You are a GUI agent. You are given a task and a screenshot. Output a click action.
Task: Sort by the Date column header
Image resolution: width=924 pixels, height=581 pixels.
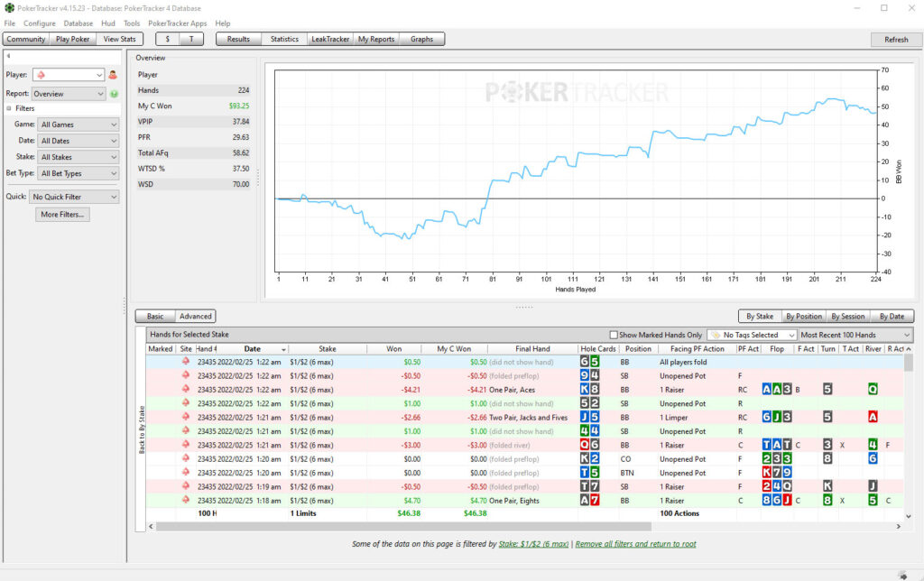click(253, 349)
